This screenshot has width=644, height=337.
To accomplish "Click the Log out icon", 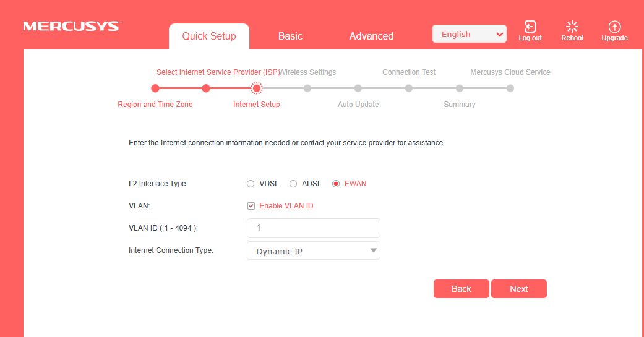I will 530,27.
